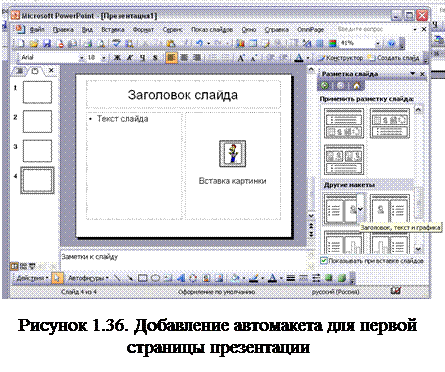Image resolution: width=445 pixels, height=372 pixels.
Task: Insert WordArt using the blue A icon
Action: (181, 278)
